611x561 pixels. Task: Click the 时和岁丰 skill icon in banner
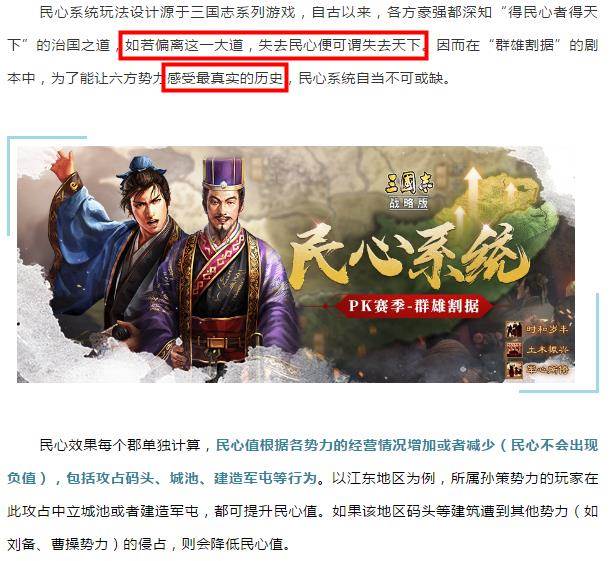click(514, 330)
